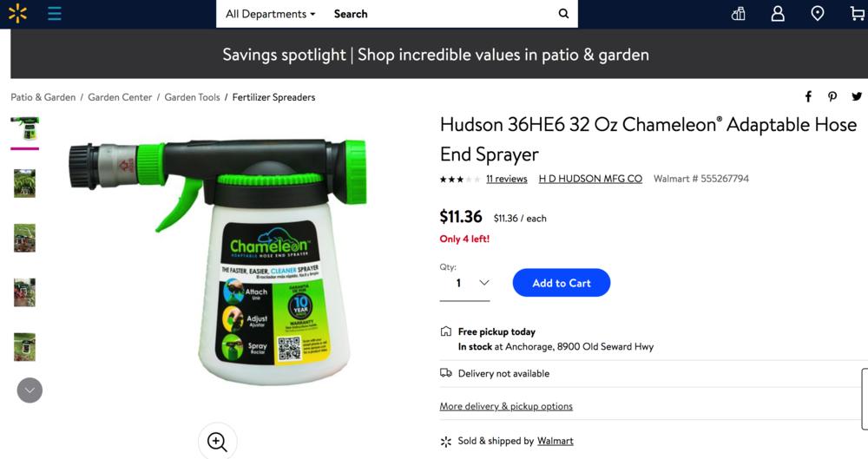Open the 11 reviews link
The image size is (868, 459).
click(x=507, y=179)
